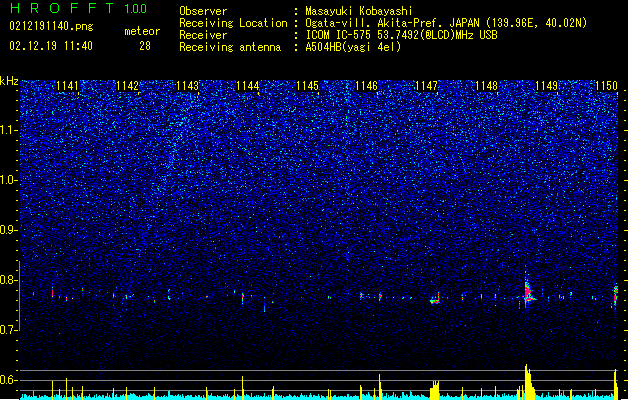Click the 1143 time marker
This screenshot has width=629, height=400.
188,86
